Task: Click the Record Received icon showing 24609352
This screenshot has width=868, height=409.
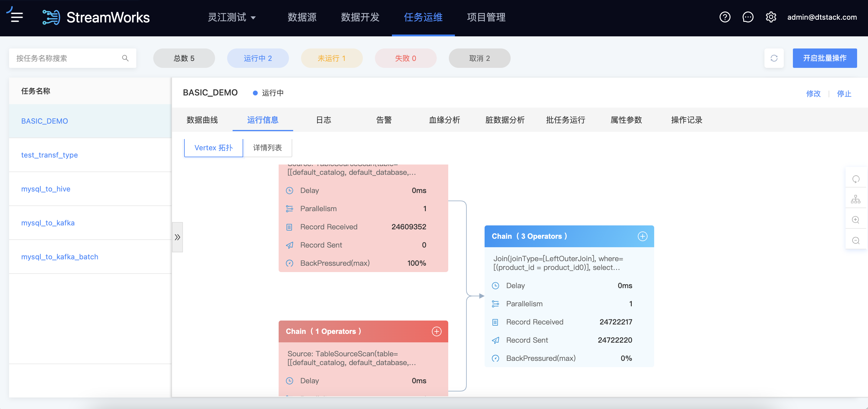Action: click(290, 227)
